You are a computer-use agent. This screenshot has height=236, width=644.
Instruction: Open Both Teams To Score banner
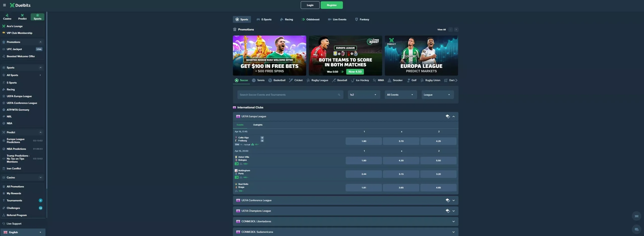[x=345, y=55]
